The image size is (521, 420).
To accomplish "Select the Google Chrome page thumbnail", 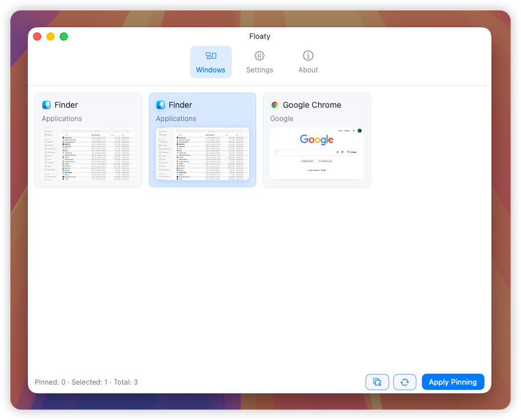I will (x=316, y=154).
